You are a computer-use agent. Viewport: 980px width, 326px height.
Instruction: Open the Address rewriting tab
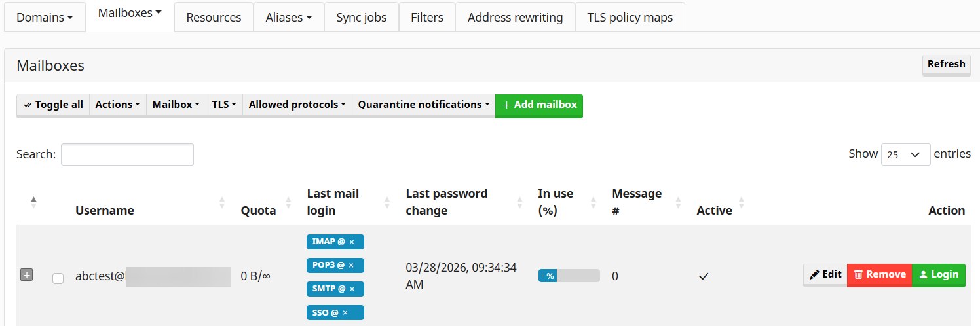515,18
